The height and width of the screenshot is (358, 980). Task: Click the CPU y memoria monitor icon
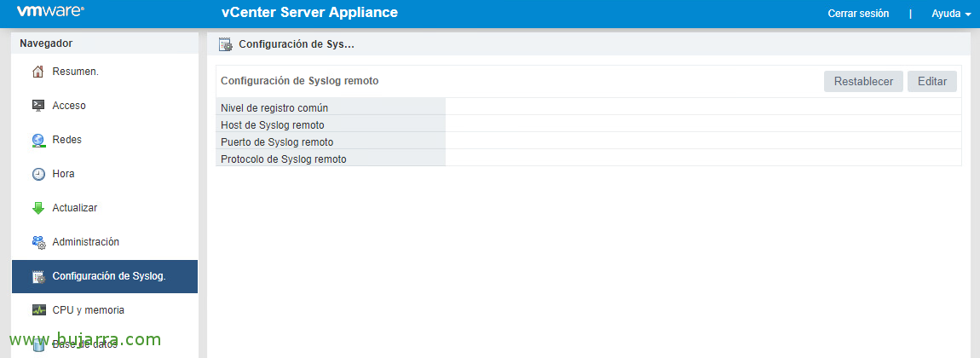pos(38,310)
